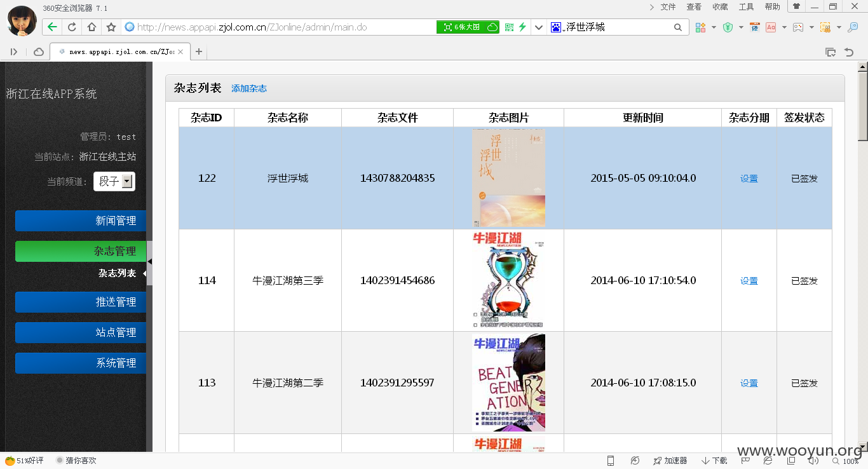Image resolution: width=868 pixels, height=469 pixels.
Task: Click the 添加杂志 link
Action: [x=249, y=89]
